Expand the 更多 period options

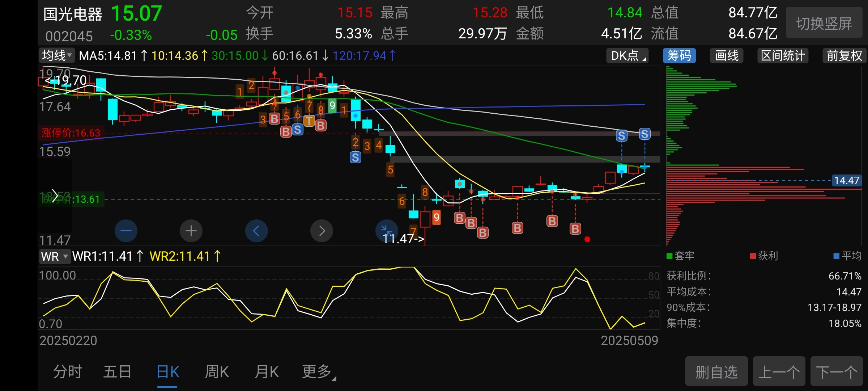(319, 372)
